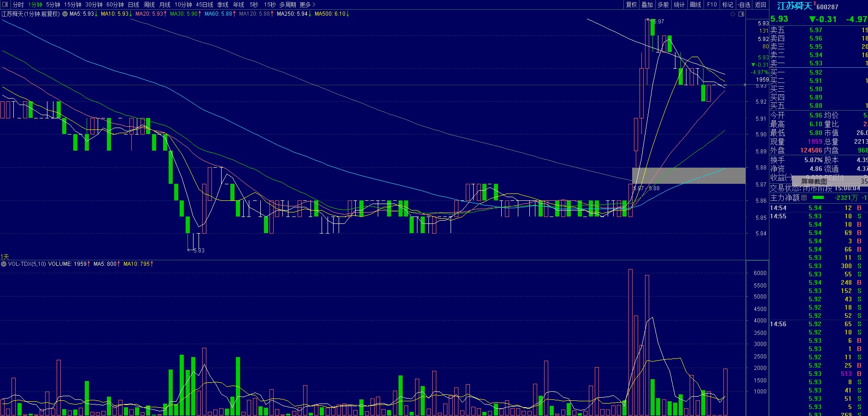868x416 pixels.
Task: Click the 513 volume tick trade entry
Action: point(846,374)
